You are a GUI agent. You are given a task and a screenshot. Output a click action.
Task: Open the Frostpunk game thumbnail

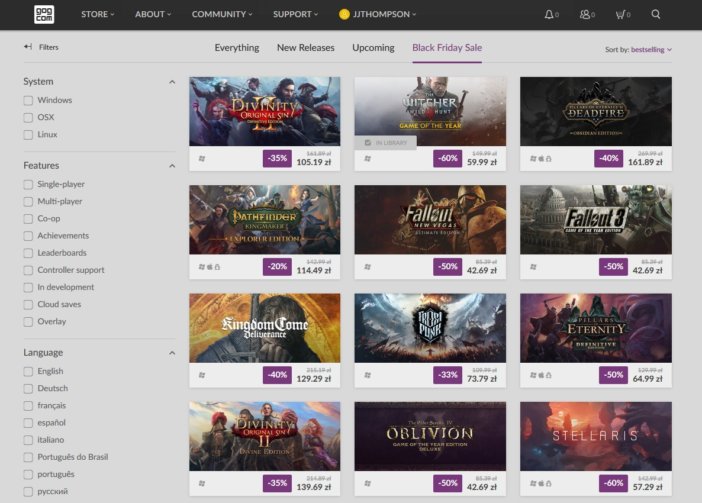(430, 328)
